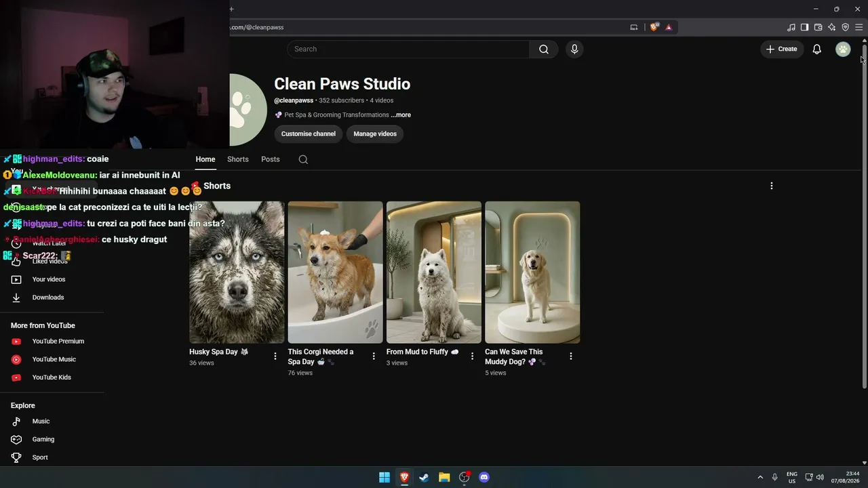Viewport: 868px width, 488px height.
Task: Click the install app icon in address bar
Action: coord(634,27)
